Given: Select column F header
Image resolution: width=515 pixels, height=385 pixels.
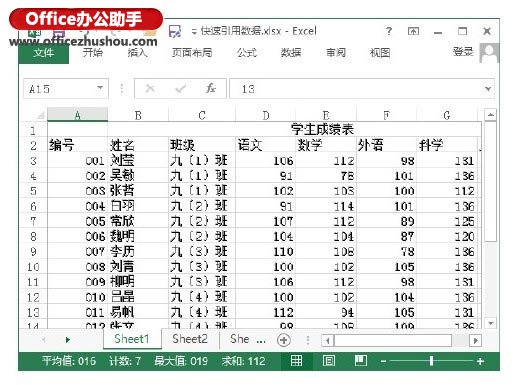Looking at the screenshot, I should tap(386, 115).
